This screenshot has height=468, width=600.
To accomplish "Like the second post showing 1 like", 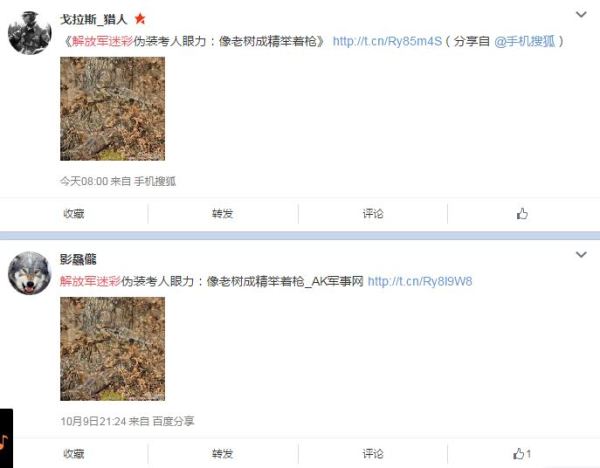I will 522,454.
